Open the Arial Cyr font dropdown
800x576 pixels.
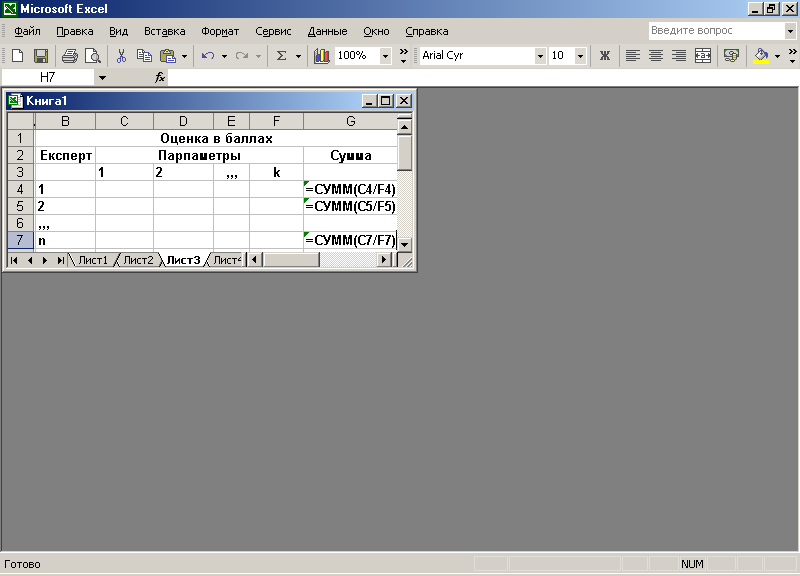point(540,56)
